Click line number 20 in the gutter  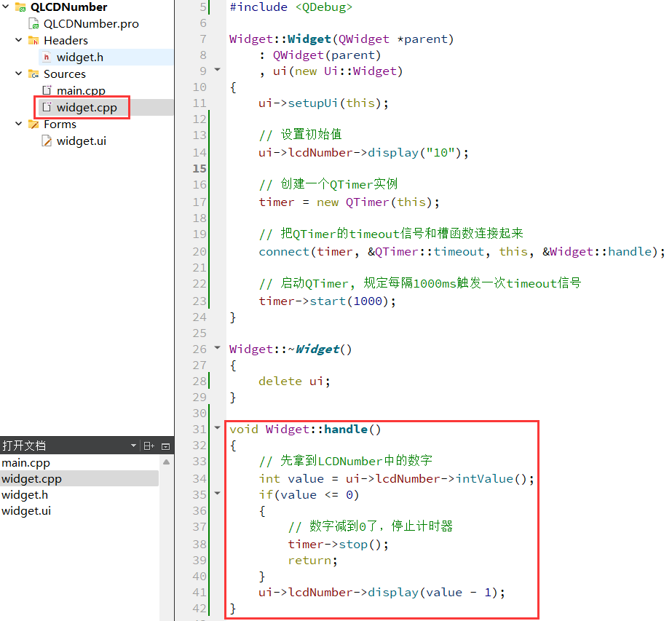coord(199,252)
